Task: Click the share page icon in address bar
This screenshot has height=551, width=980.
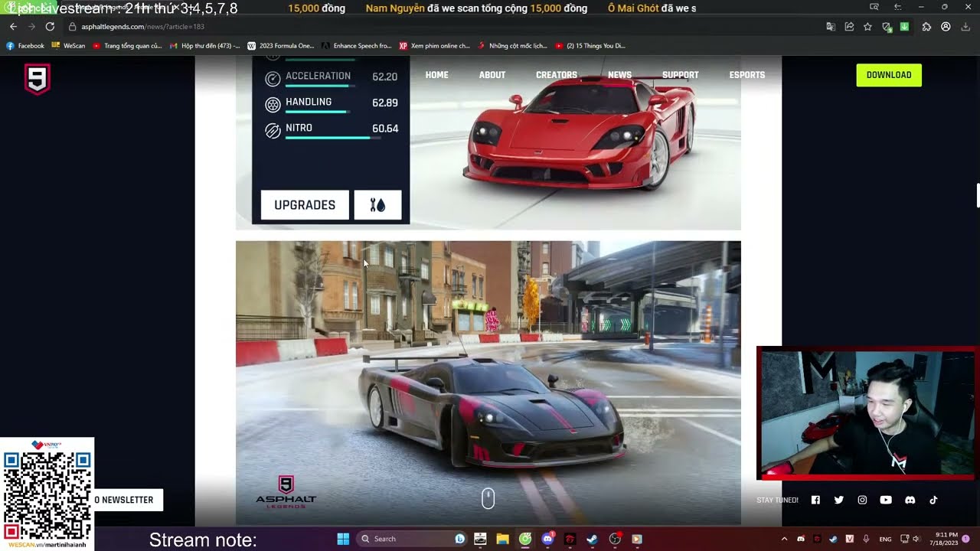Action: pos(849,27)
